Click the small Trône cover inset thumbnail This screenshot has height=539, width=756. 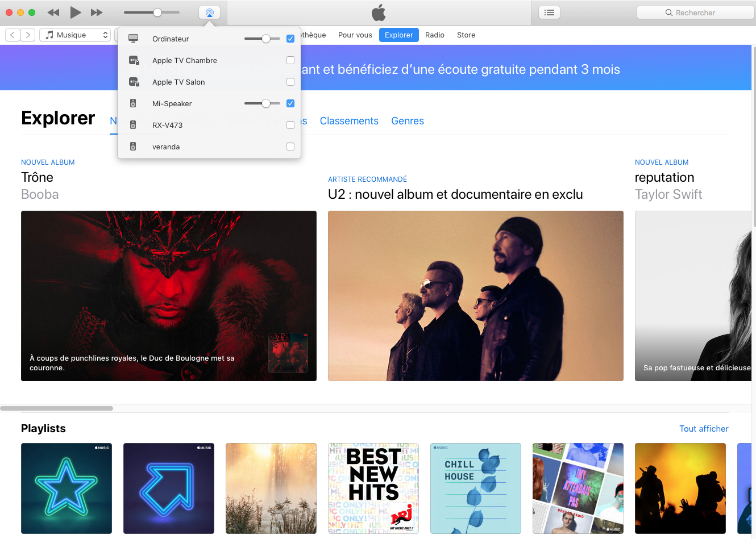click(288, 353)
